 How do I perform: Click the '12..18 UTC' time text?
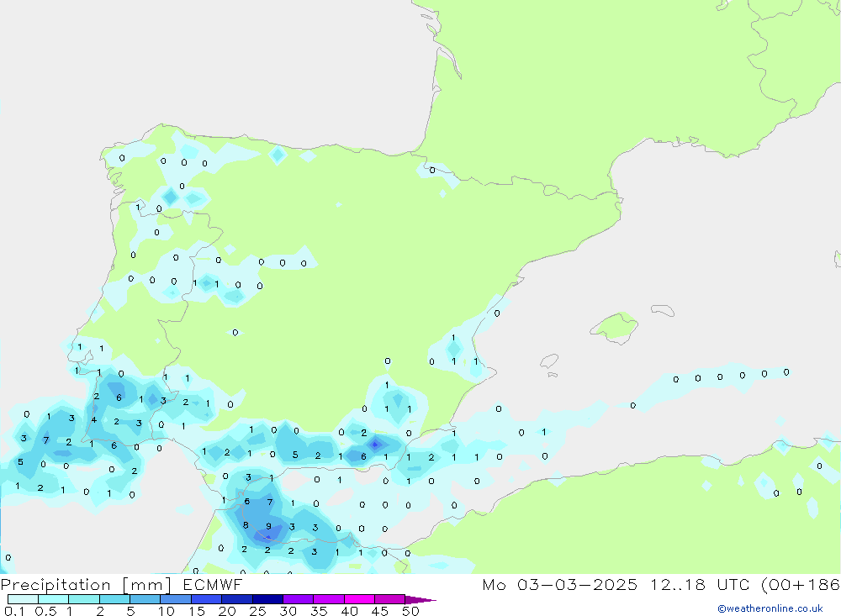click(699, 585)
